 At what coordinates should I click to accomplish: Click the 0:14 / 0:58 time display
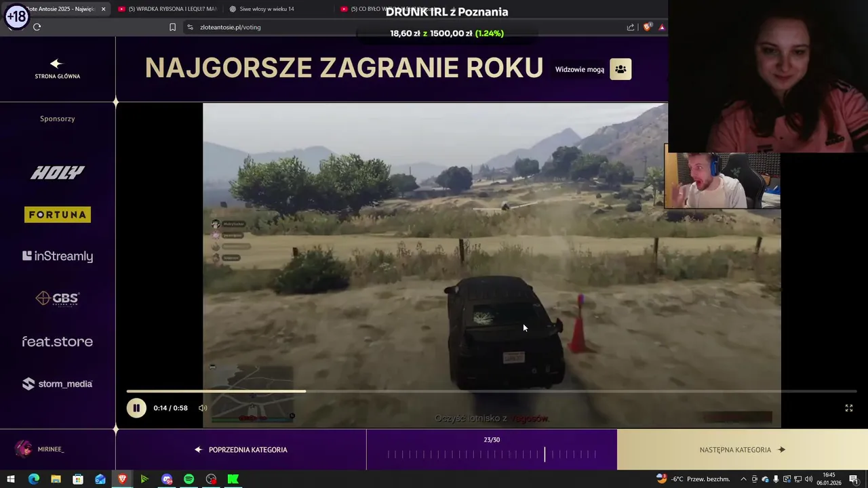(x=170, y=408)
